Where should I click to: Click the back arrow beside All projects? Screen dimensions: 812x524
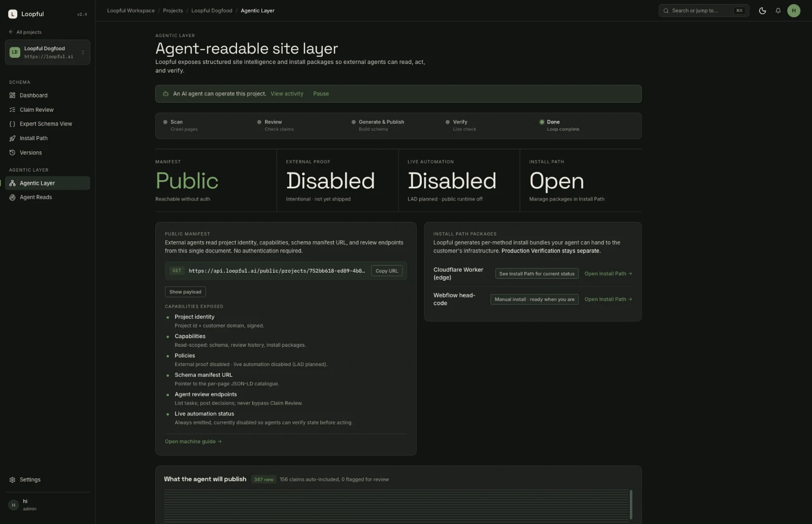(x=11, y=32)
